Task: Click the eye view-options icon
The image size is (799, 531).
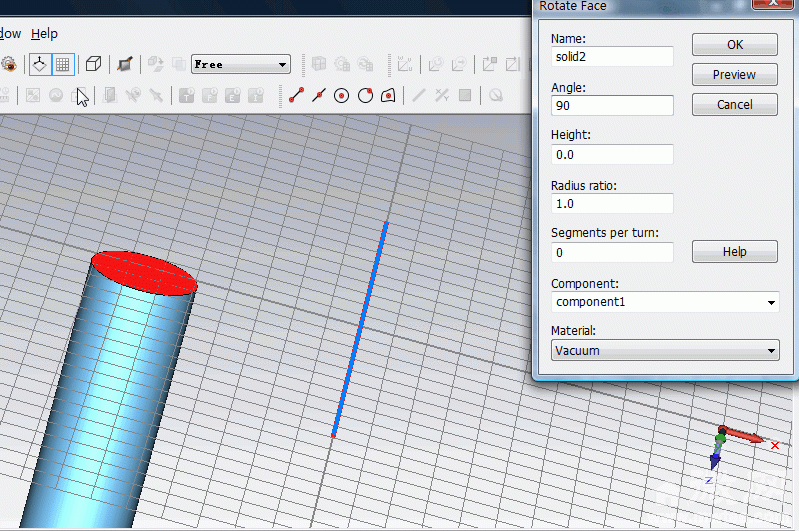Action: point(9,64)
